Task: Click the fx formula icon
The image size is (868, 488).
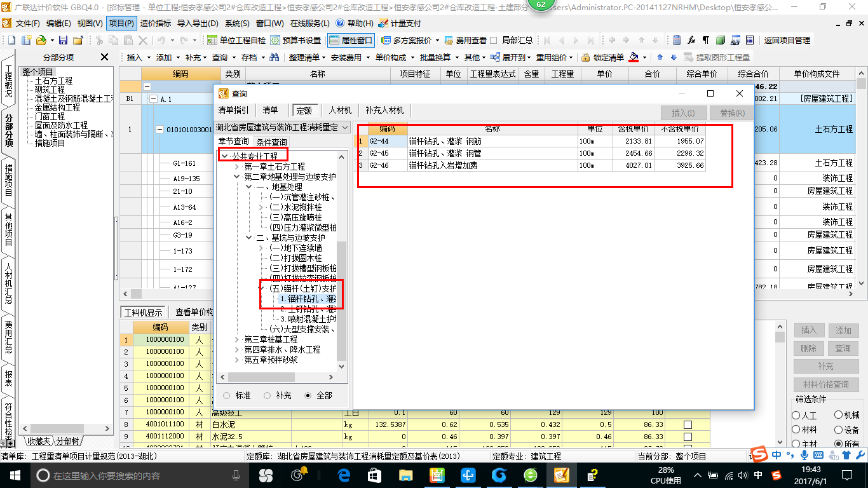Action: point(691,40)
